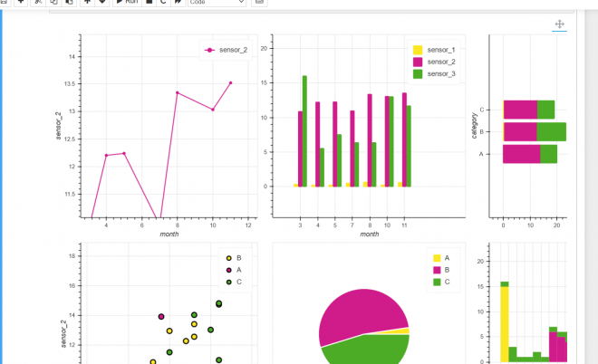This screenshot has width=598, height=364.
Task: Click sensor_1 yellow swatch in bar chart legend
Action: click(418, 50)
